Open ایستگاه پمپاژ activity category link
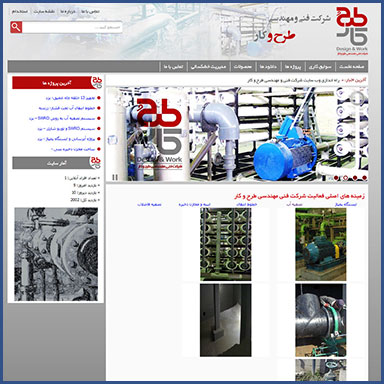384x384 pixels. [x=346, y=204]
